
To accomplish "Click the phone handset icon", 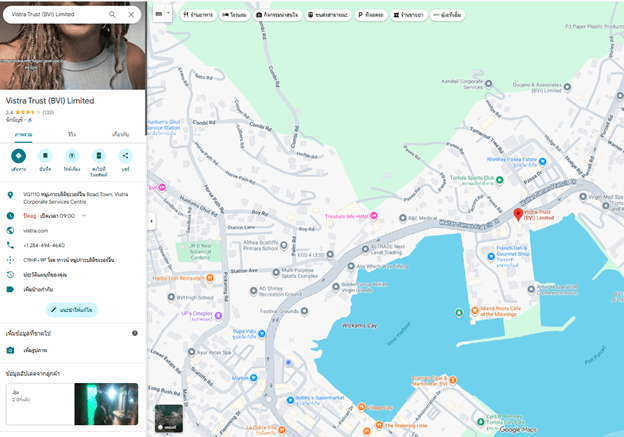I will click(10, 245).
